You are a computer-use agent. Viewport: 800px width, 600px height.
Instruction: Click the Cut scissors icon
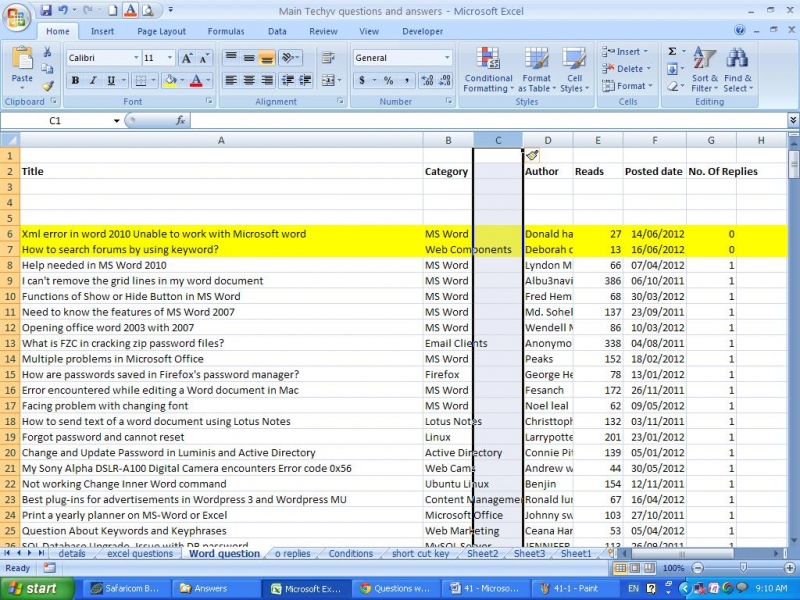click(48, 53)
